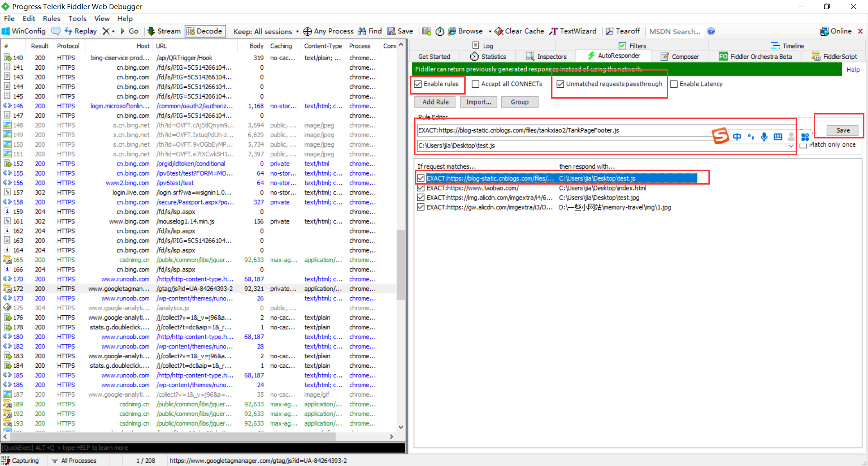Uncheck the img.alicdn.com rule checkbox
This screenshot has height=466, width=868.
tap(421, 198)
